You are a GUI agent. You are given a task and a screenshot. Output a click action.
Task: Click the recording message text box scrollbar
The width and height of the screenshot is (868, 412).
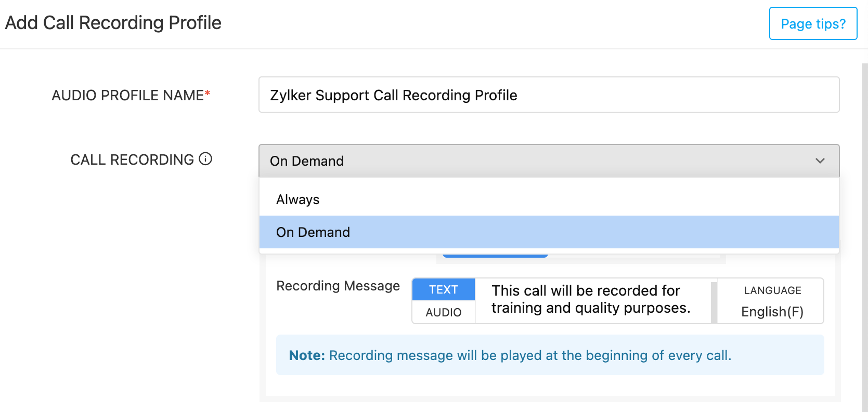tap(714, 301)
